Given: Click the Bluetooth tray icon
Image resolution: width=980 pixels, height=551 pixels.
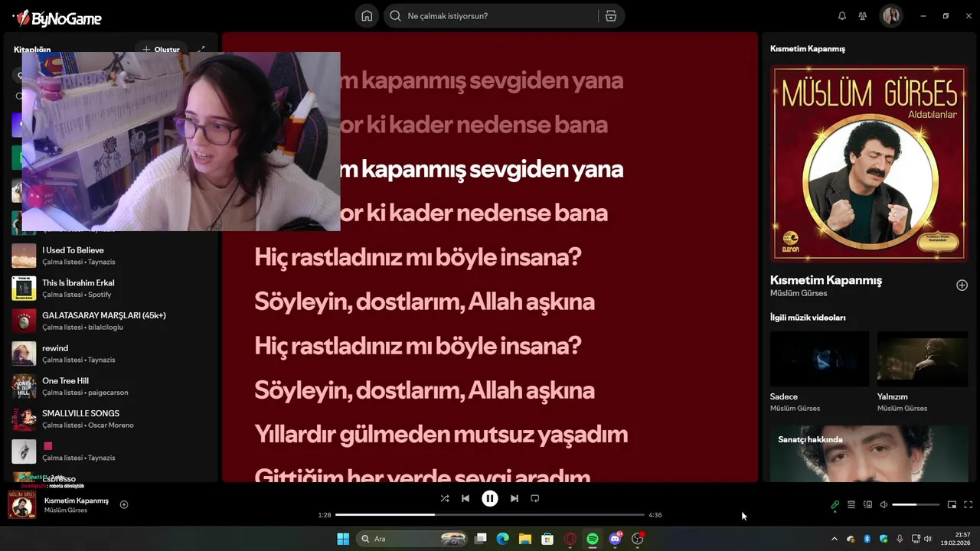Looking at the screenshot, I should coord(867,539).
